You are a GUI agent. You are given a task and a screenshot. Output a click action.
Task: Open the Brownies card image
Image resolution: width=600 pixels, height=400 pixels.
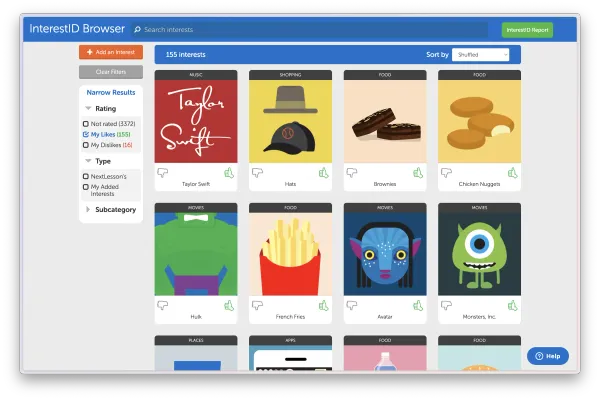tap(385, 121)
